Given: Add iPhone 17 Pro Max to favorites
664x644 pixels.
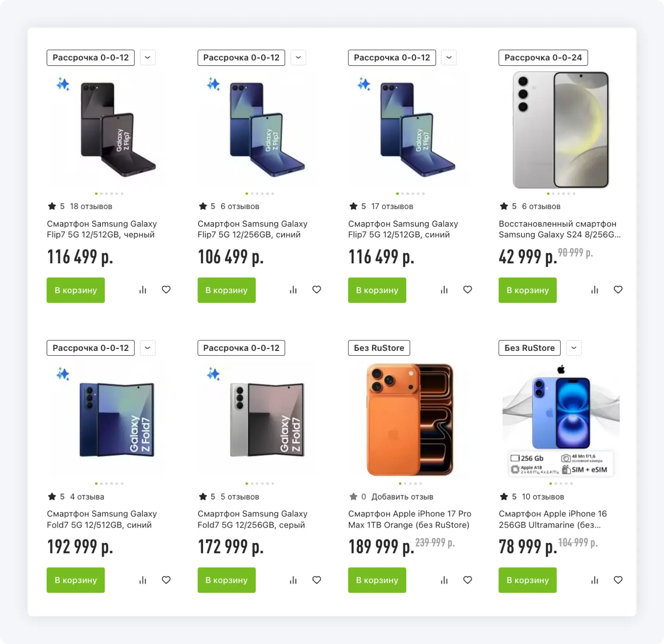Looking at the screenshot, I should [x=468, y=580].
